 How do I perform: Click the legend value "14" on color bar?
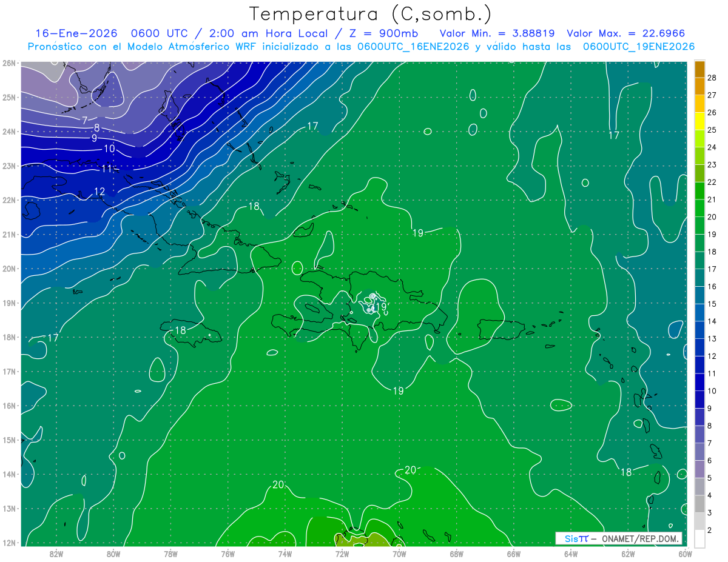(x=712, y=321)
